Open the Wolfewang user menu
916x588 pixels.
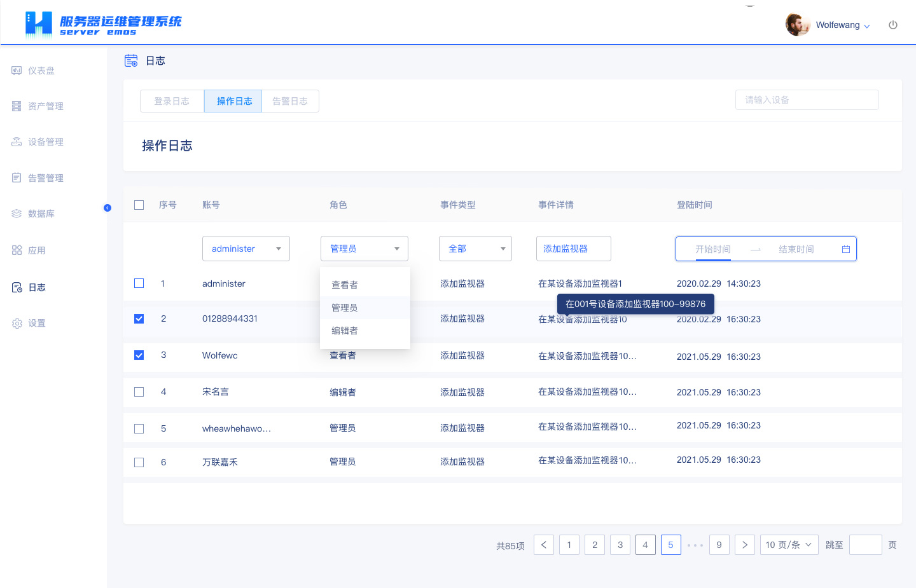click(842, 25)
